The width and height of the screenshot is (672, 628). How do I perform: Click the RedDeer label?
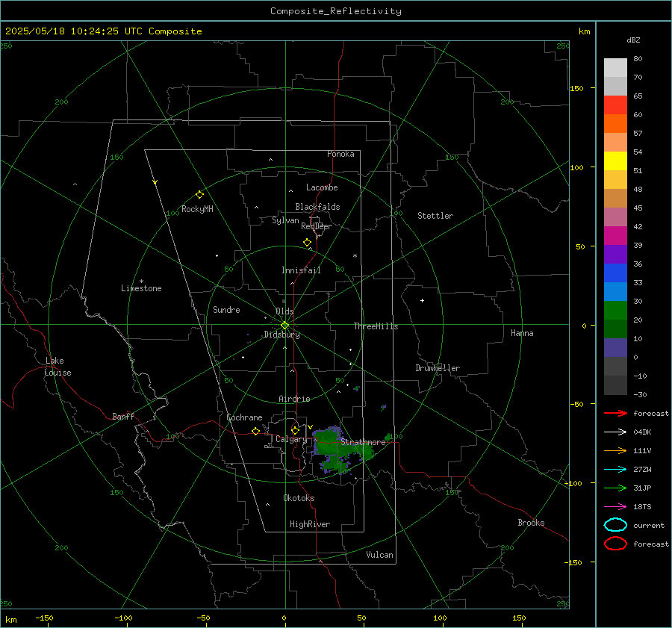[317, 226]
